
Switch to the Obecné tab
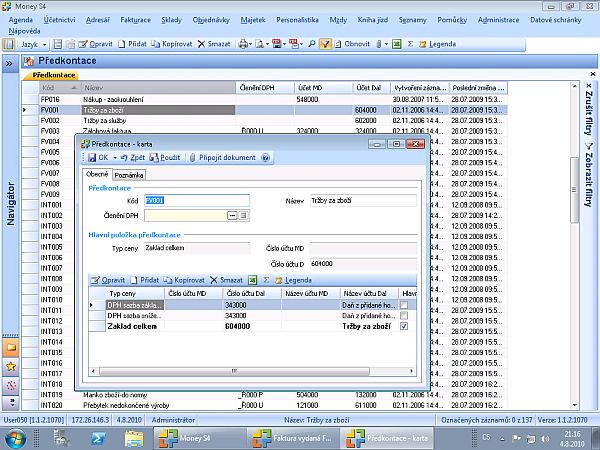pyautogui.click(x=97, y=174)
